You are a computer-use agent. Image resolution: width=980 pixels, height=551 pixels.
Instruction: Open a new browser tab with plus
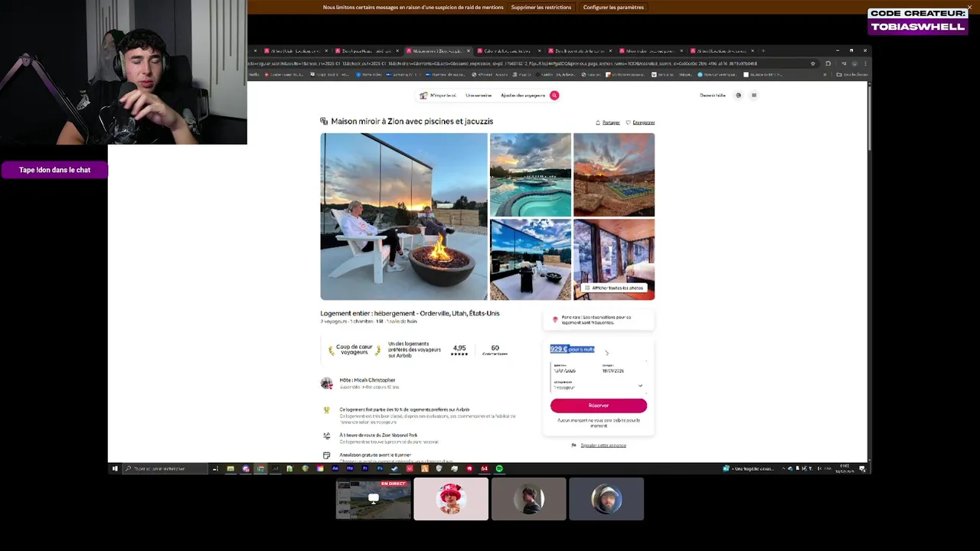763,51
